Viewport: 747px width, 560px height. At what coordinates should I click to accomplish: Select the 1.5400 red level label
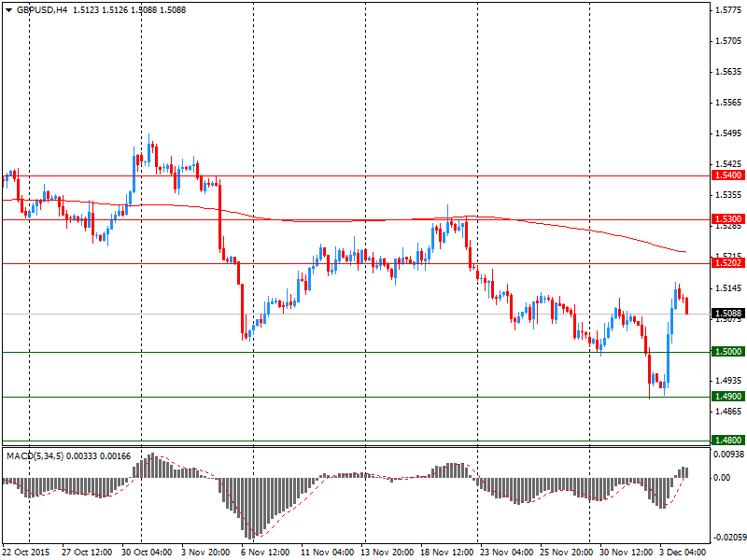[727, 175]
